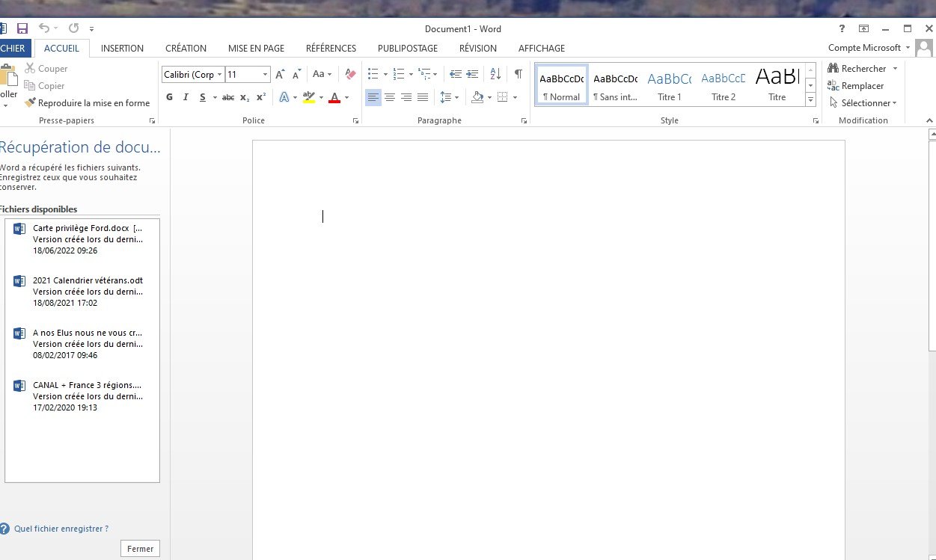Open the Change Case (Aa) dropdown
This screenshot has width=936, height=560.
click(x=322, y=74)
